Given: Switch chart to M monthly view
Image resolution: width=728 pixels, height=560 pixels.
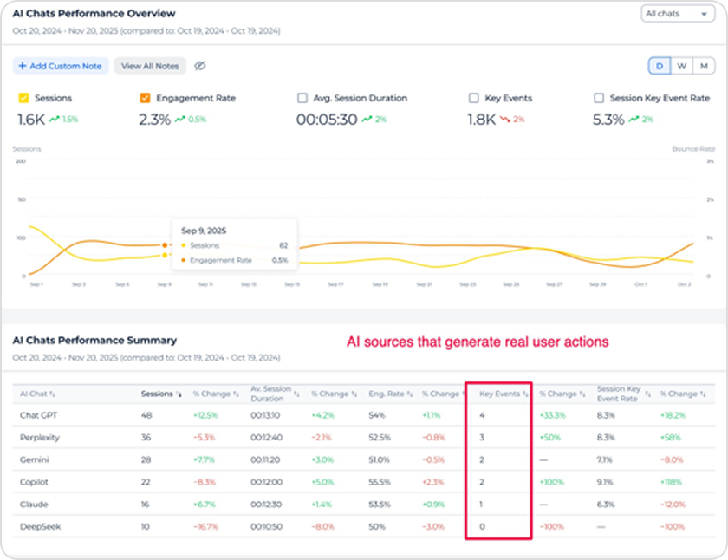Looking at the screenshot, I should 705,66.
